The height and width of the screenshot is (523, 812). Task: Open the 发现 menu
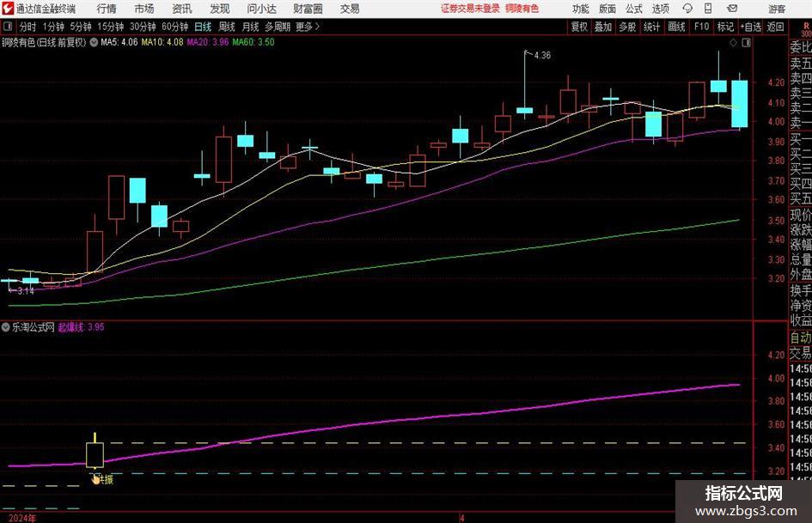pos(220,9)
